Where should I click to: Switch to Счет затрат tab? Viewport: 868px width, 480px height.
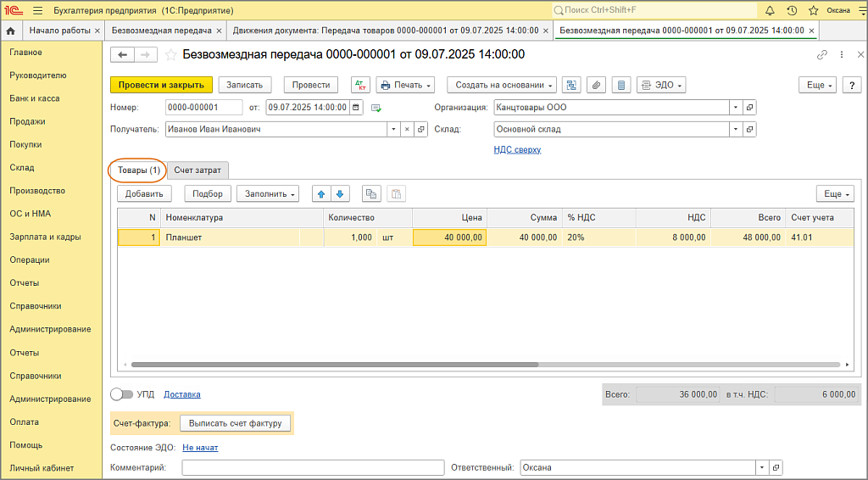(x=198, y=170)
